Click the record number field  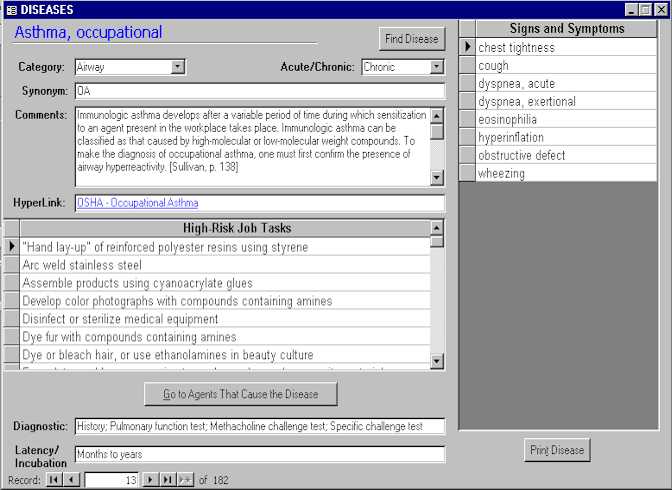tap(111, 480)
